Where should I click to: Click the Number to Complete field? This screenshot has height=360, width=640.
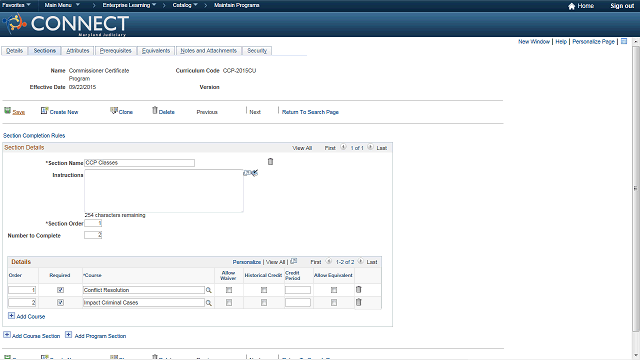tap(93, 235)
